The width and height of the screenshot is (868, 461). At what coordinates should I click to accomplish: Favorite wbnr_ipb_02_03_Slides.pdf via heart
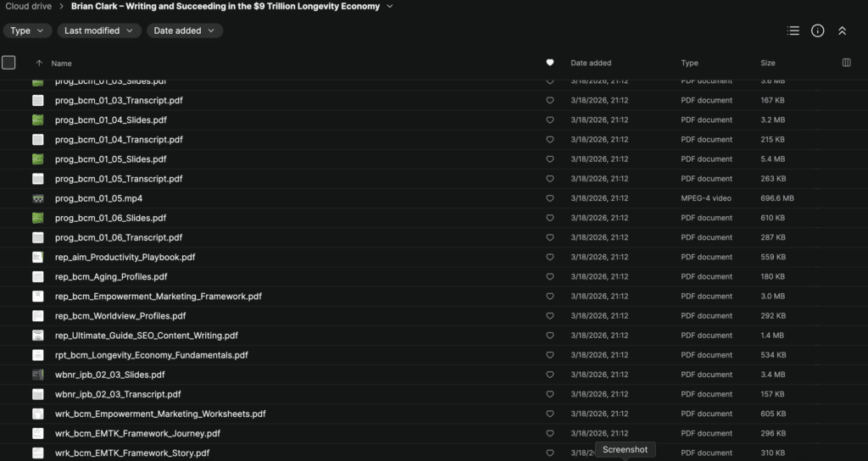click(549, 375)
